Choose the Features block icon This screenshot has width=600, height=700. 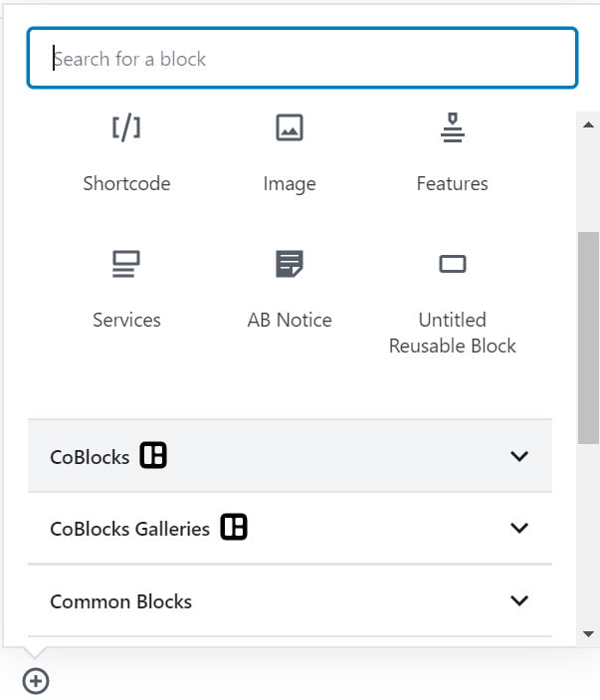point(453,127)
